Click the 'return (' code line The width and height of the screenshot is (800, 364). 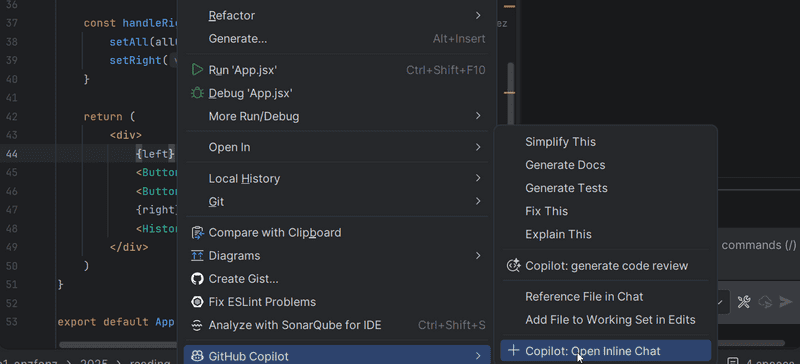point(110,116)
